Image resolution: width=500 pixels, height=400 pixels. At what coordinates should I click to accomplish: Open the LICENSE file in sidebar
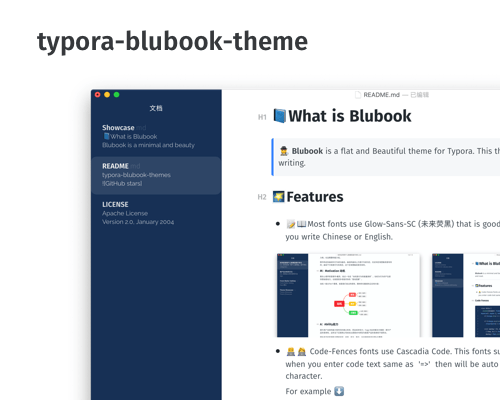point(156,213)
